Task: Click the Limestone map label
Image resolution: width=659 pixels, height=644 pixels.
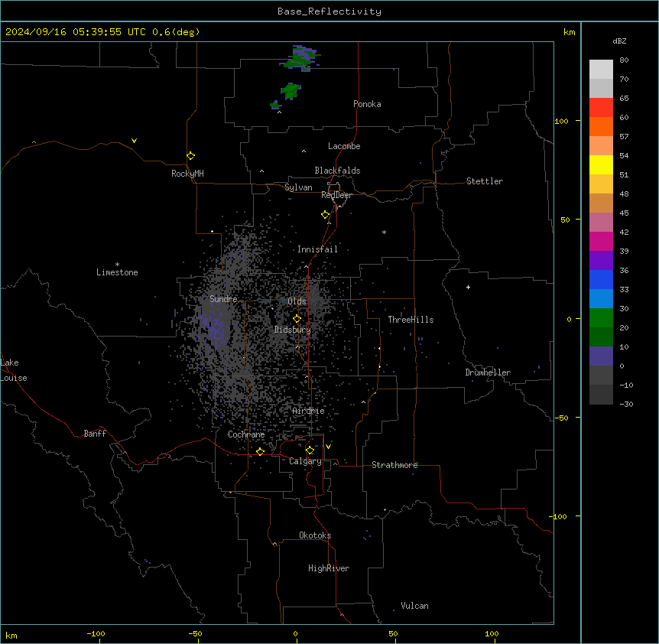Action: click(x=117, y=272)
